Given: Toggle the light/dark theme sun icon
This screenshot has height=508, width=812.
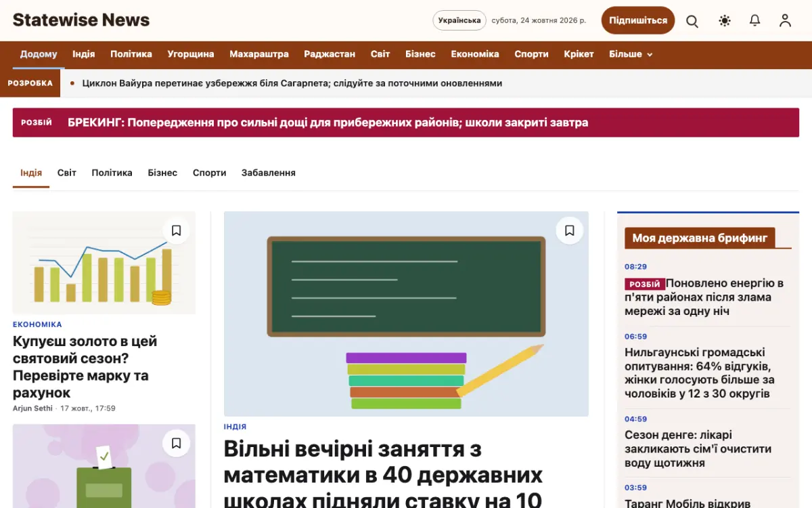Looking at the screenshot, I should [x=725, y=21].
